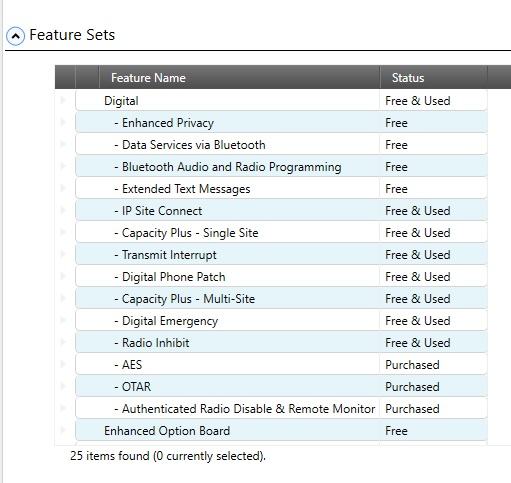Click the Radio Inhibit row

(282, 342)
